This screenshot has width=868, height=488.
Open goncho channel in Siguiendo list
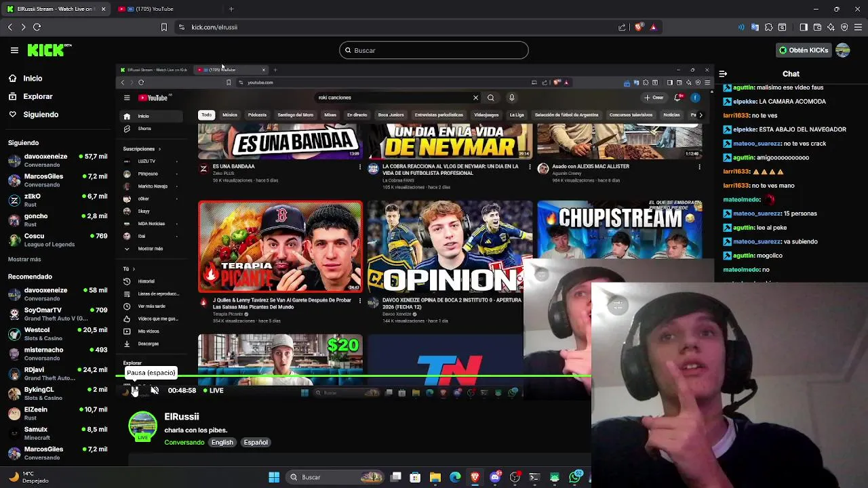click(x=58, y=220)
